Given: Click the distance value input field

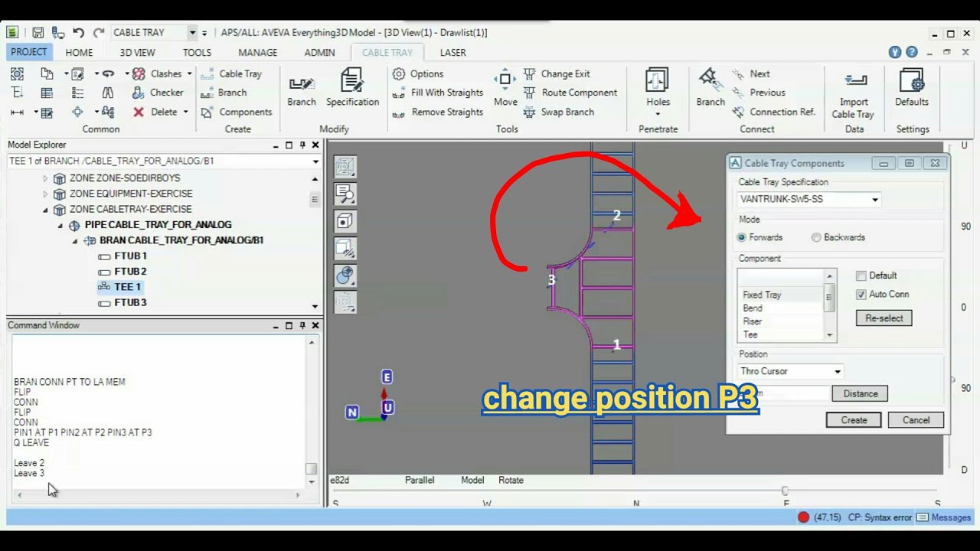Looking at the screenshot, I should pyautogui.click(x=783, y=393).
